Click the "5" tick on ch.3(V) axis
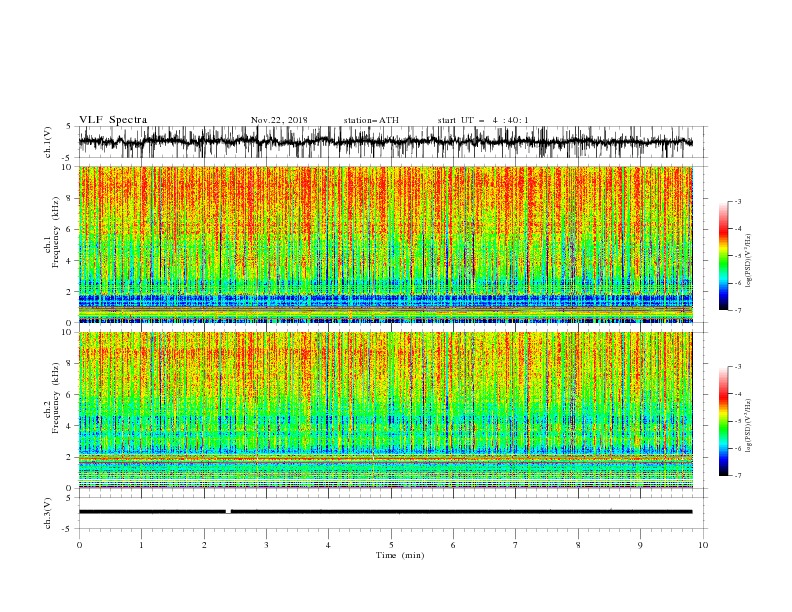The height and width of the screenshot is (612, 792). click(x=70, y=498)
